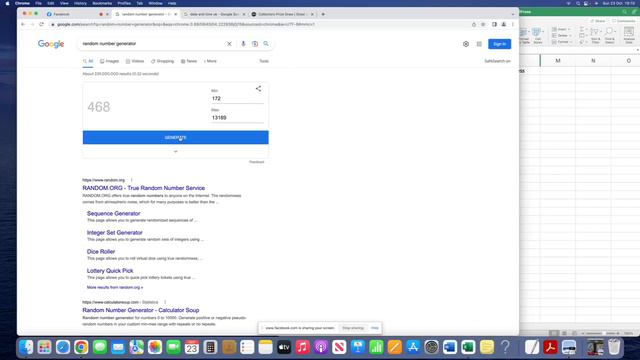The image size is (640, 360).
Task: Open the Calendar app in the dock
Action: 192,347
